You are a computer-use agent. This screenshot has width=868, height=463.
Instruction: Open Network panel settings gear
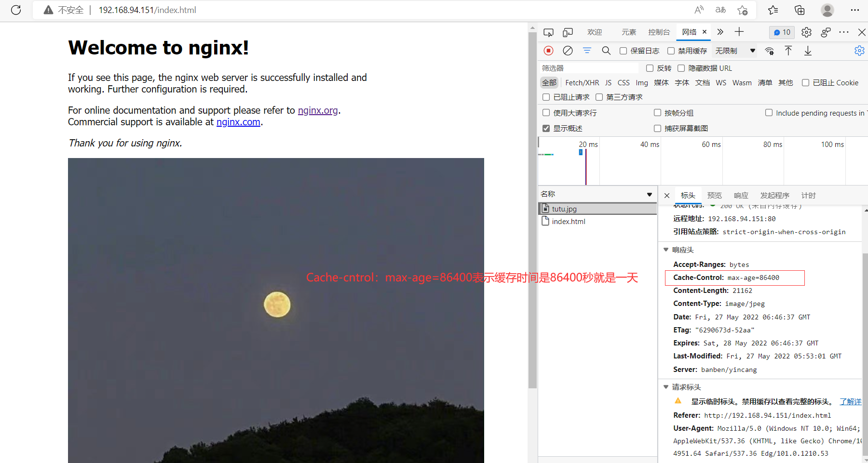coord(859,51)
